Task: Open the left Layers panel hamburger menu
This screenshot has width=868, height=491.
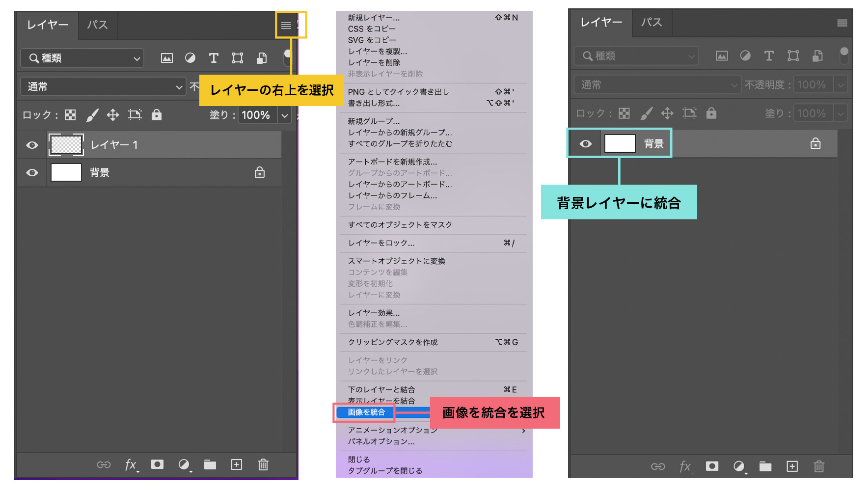Action: (286, 25)
